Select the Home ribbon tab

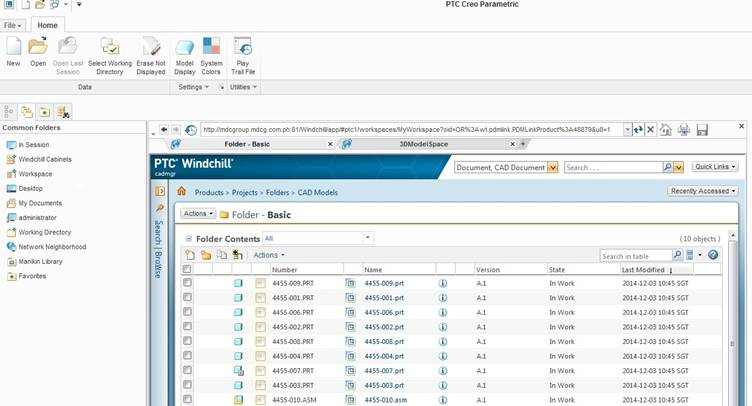pos(47,25)
